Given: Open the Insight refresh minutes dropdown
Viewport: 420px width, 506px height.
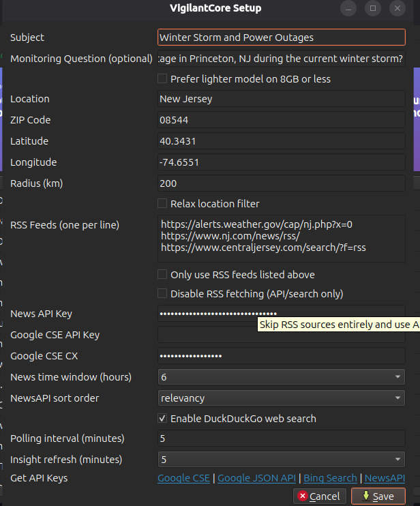Looking at the screenshot, I should tap(282, 459).
